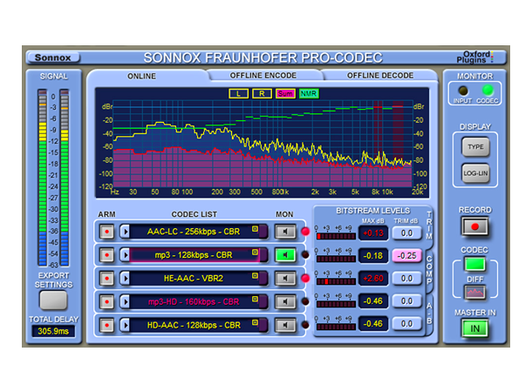Expand codec menu arrow for AAC-LC row
Screen dimensions: 532x392
(126, 232)
